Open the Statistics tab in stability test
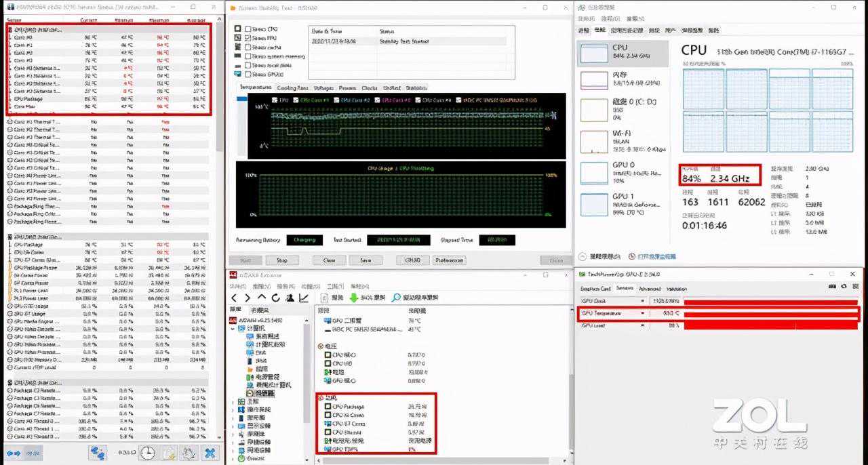The height and width of the screenshot is (465, 868). (416, 87)
